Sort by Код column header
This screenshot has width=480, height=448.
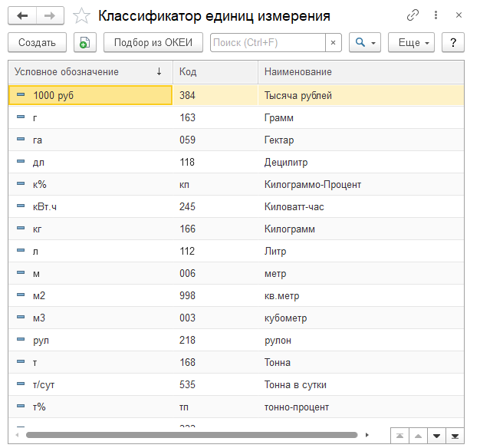pyautogui.click(x=215, y=72)
